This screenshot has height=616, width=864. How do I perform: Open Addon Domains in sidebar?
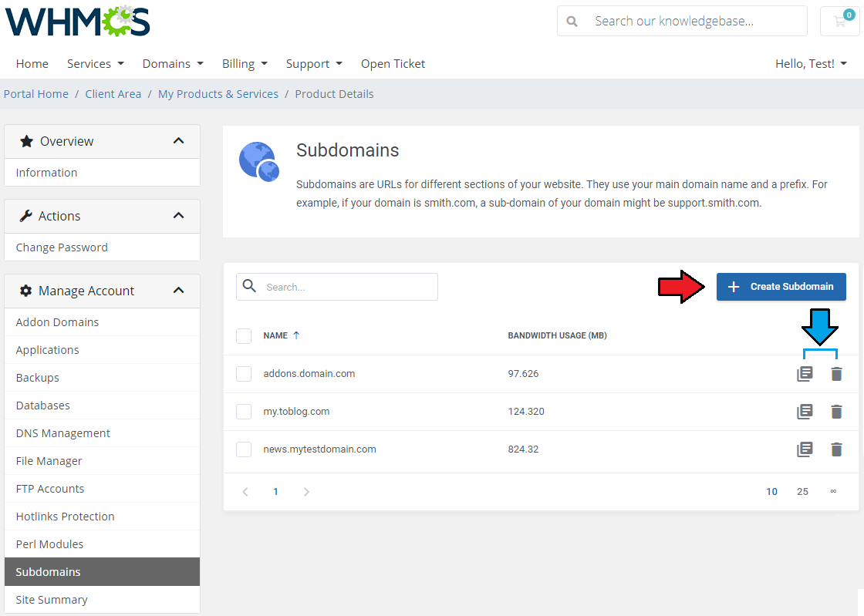[102, 322]
